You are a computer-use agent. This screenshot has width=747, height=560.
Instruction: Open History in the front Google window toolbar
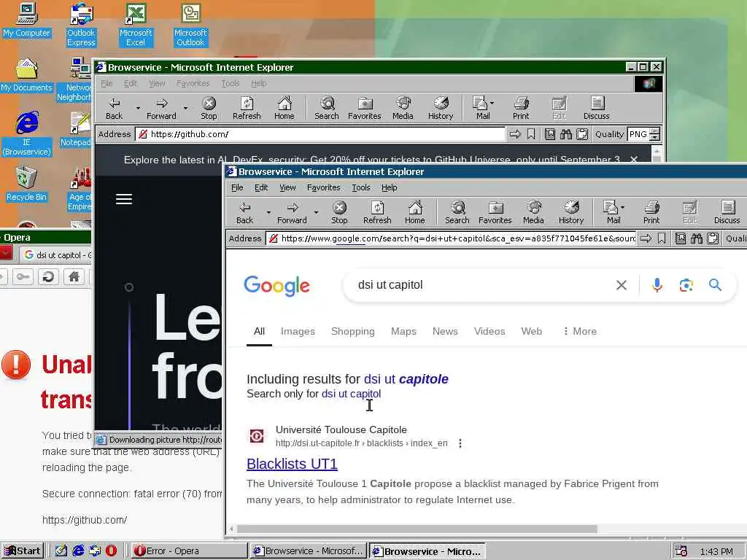coord(570,212)
